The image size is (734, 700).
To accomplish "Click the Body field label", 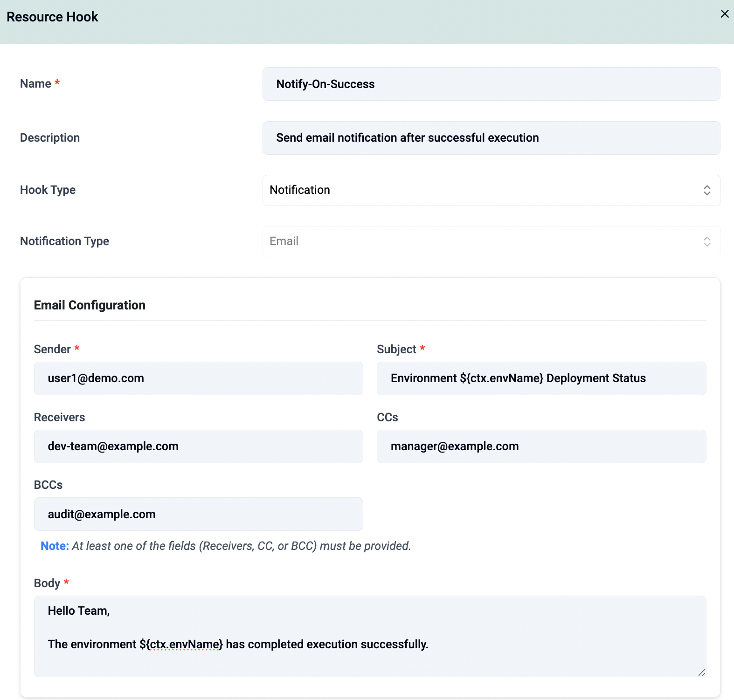I will 47,583.
